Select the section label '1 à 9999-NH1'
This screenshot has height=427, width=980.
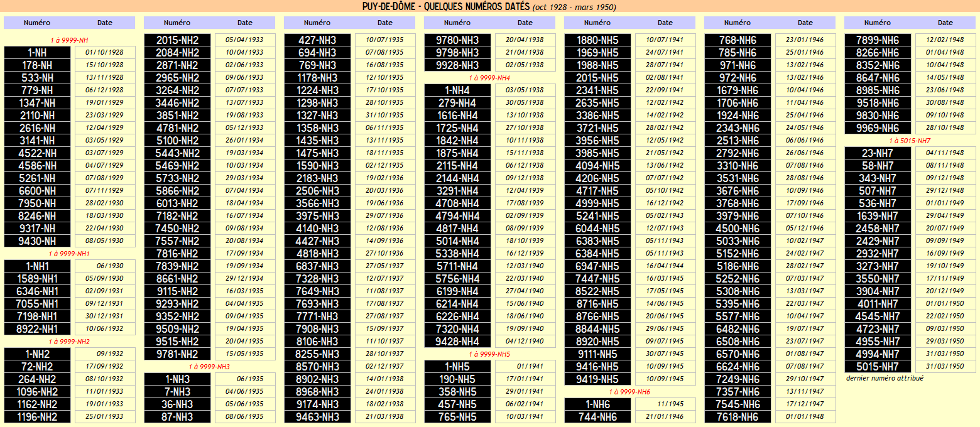tap(70, 254)
